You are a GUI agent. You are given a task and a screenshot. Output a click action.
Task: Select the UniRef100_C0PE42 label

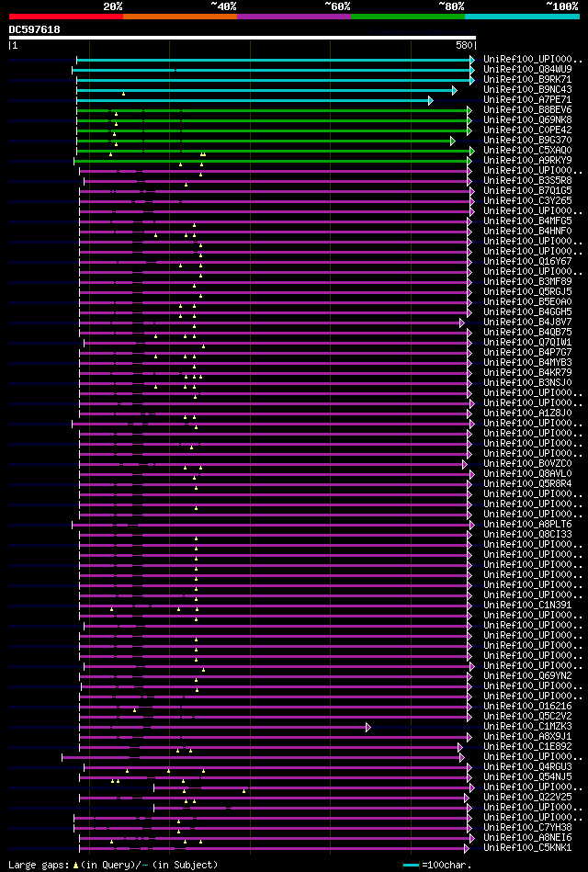527,130
